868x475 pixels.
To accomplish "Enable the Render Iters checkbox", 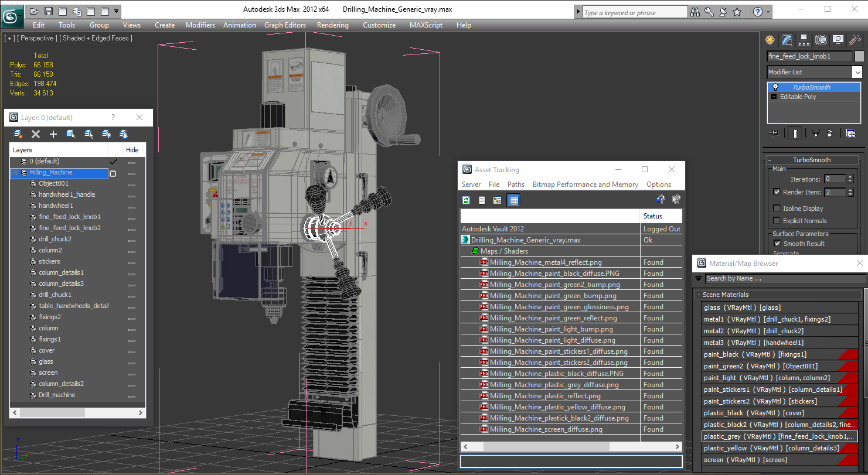I will [777, 192].
